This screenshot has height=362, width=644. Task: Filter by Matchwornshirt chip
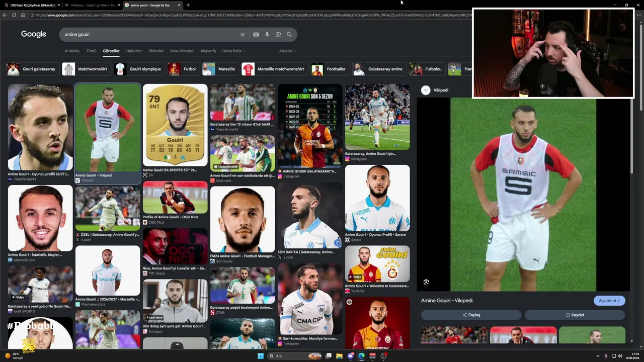pyautogui.click(x=85, y=69)
